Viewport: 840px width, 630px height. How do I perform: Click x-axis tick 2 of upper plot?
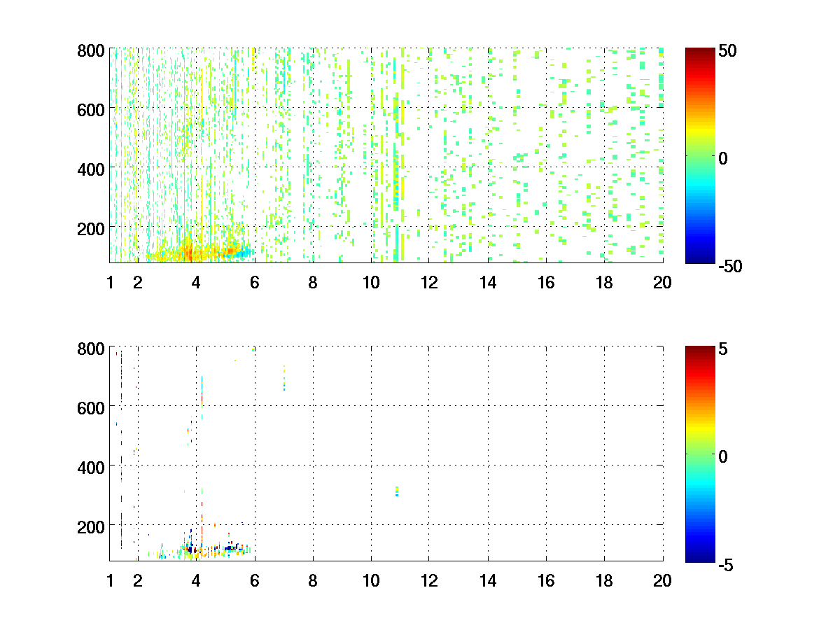click(x=137, y=283)
